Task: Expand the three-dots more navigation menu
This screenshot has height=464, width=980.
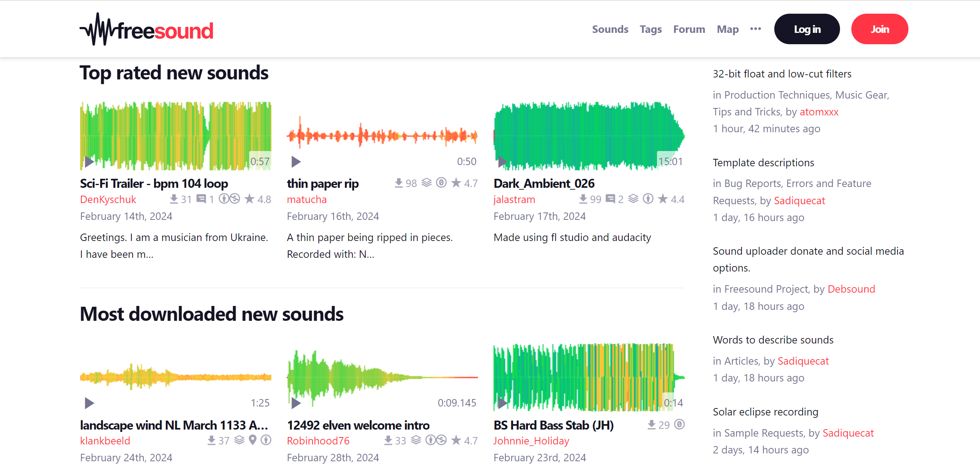Action: click(x=756, y=29)
